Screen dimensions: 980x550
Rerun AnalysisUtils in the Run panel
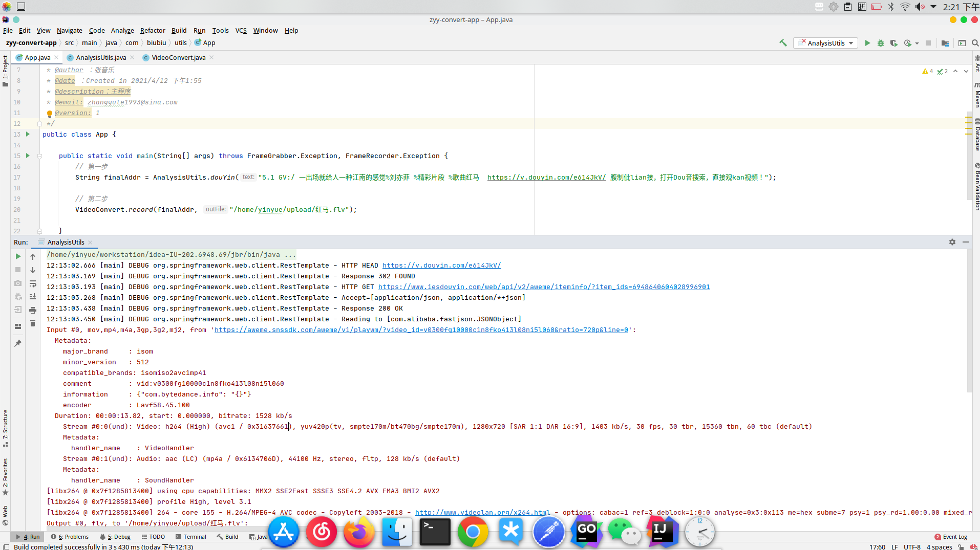point(18,256)
